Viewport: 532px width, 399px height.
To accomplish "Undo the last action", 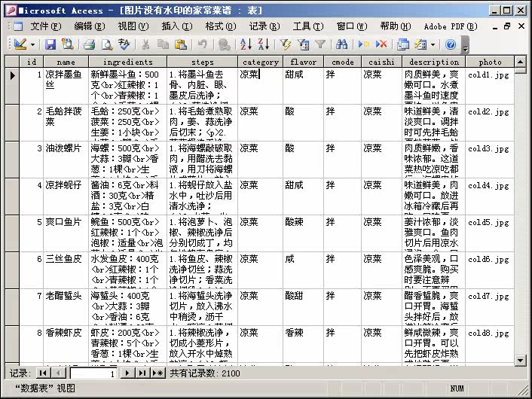I will tap(203, 44).
